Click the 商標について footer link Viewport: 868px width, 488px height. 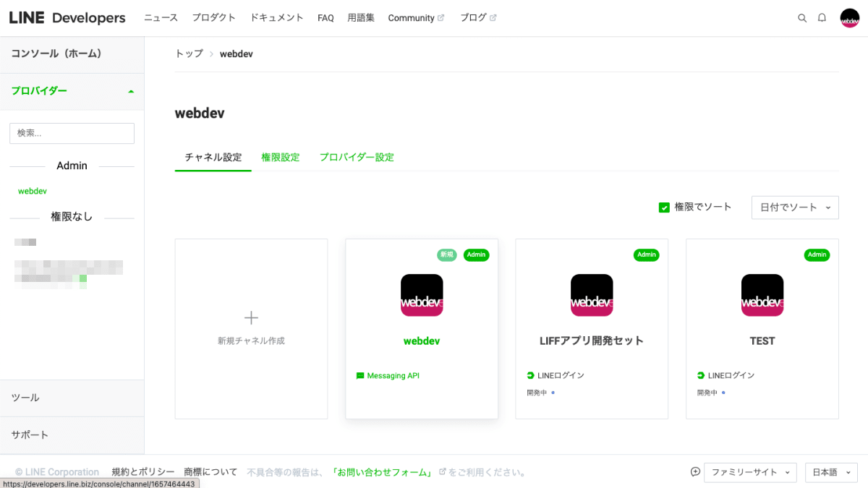click(x=210, y=472)
